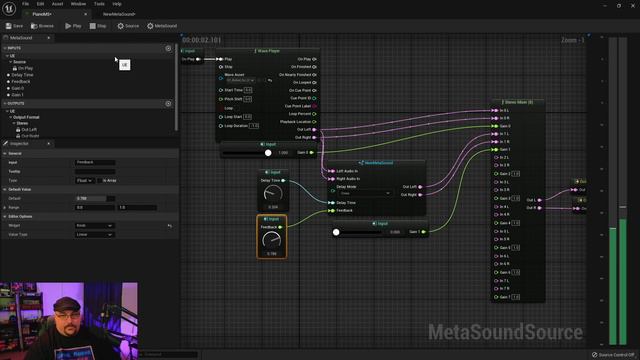Open Source settings in toolbar
The width and height of the screenshot is (640, 360).
pos(128,26)
